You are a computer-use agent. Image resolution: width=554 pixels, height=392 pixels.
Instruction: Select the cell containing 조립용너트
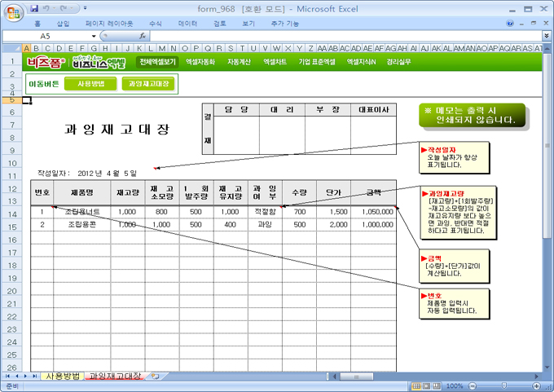coord(82,211)
